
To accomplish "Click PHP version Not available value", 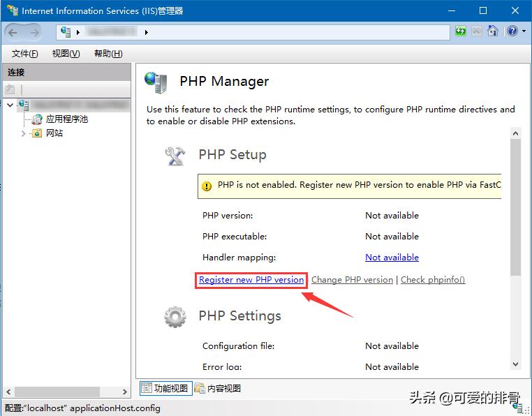I will click(392, 216).
